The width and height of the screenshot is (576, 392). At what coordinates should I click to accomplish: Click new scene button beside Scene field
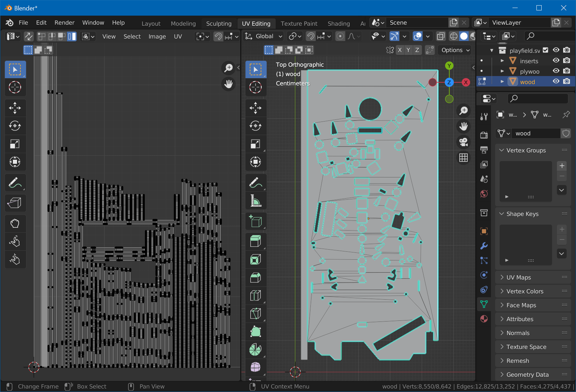tap(453, 23)
